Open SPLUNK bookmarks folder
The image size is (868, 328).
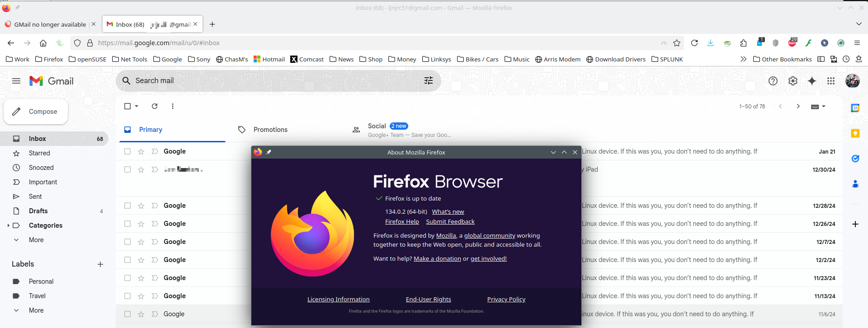(667, 59)
